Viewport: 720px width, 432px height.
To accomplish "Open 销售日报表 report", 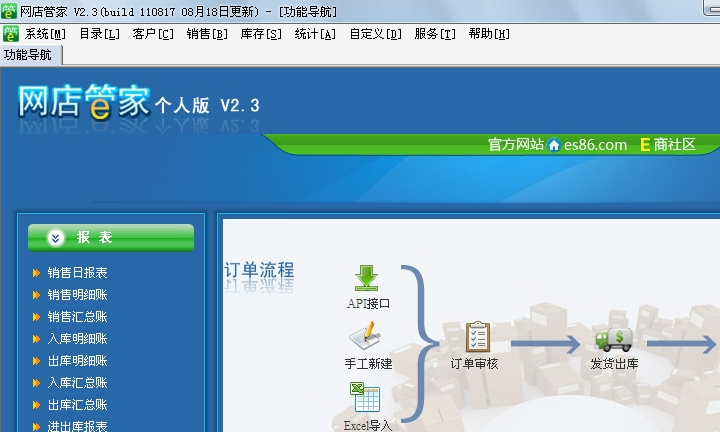I will pyautogui.click(x=77, y=273).
